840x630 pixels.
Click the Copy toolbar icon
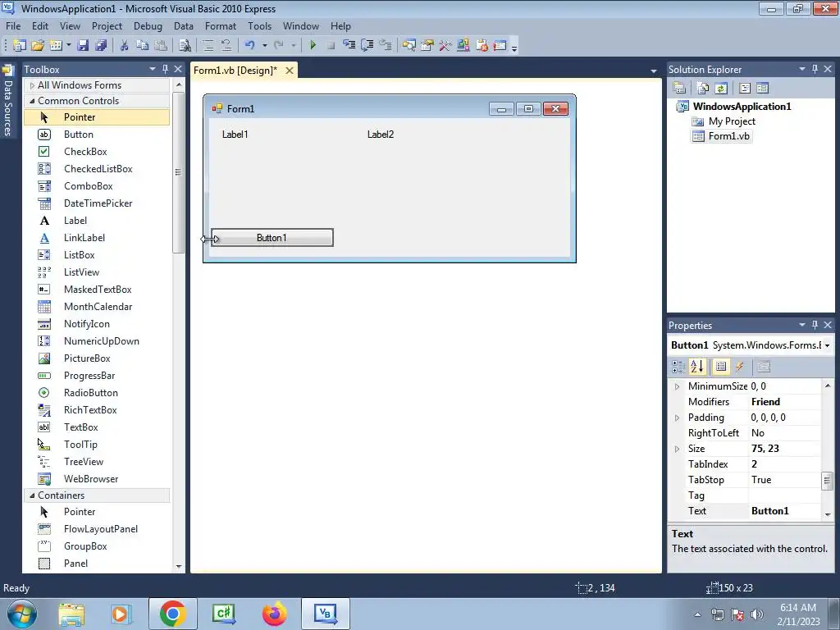(x=142, y=46)
